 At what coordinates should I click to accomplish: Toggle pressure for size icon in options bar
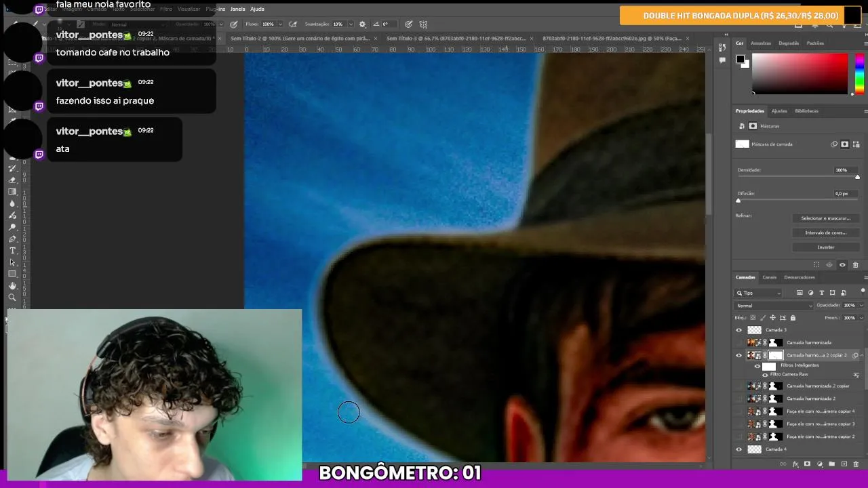408,24
